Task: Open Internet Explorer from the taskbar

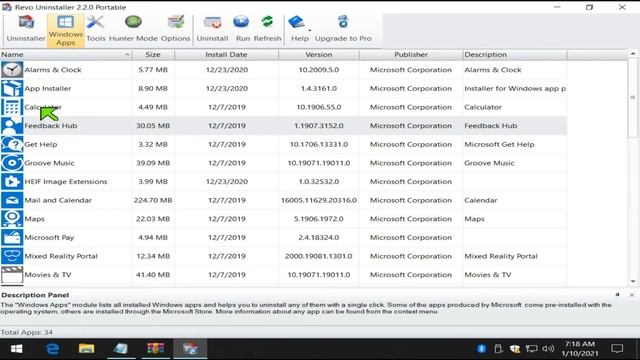Action: [x=52, y=349]
